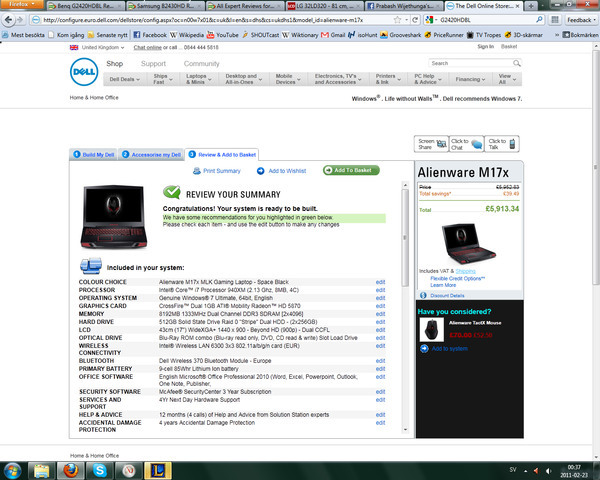The height and width of the screenshot is (480, 600).
Task: Open Skype from the taskbar
Action: [102, 467]
